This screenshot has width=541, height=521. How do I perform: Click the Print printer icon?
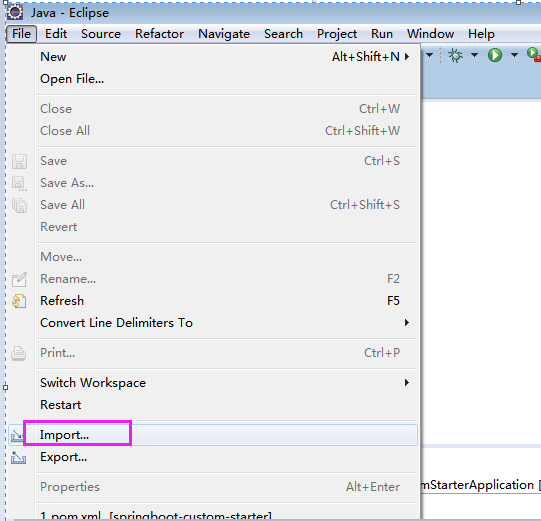point(19,354)
